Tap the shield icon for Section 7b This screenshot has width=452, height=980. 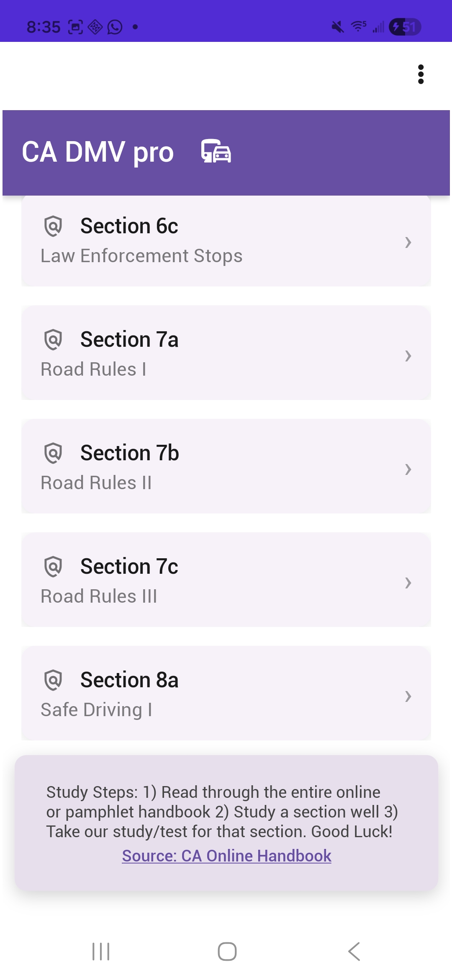pos(53,453)
